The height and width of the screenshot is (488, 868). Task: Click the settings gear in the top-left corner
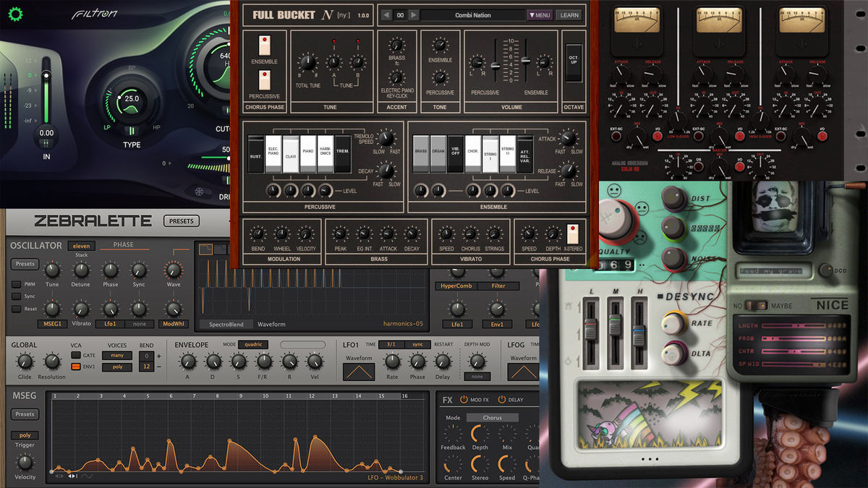(x=14, y=14)
